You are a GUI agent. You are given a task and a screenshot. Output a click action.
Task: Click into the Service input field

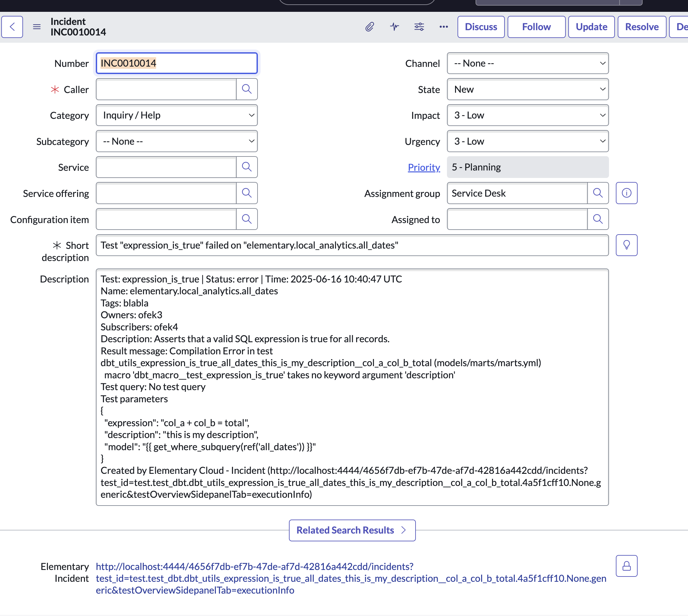pos(166,167)
